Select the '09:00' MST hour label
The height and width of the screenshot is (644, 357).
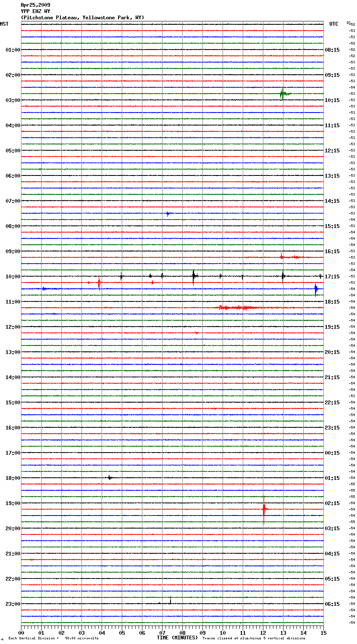point(13,251)
